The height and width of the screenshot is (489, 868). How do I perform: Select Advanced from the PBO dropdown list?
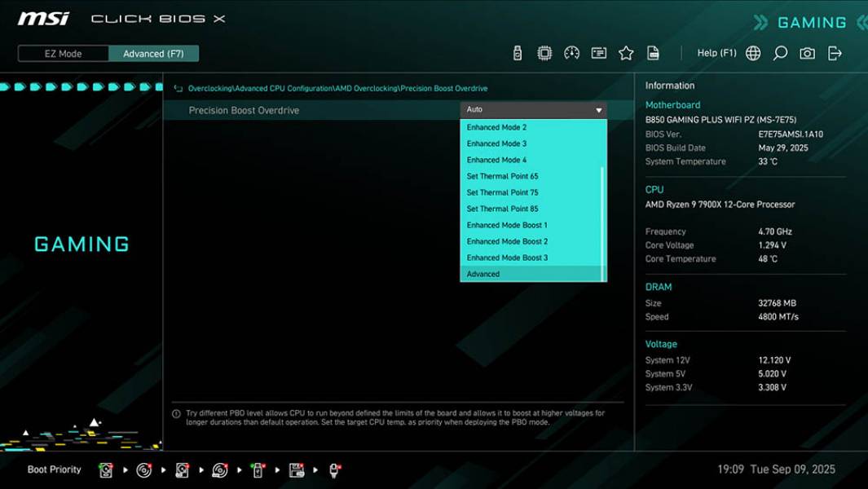click(x=522, y=274)
